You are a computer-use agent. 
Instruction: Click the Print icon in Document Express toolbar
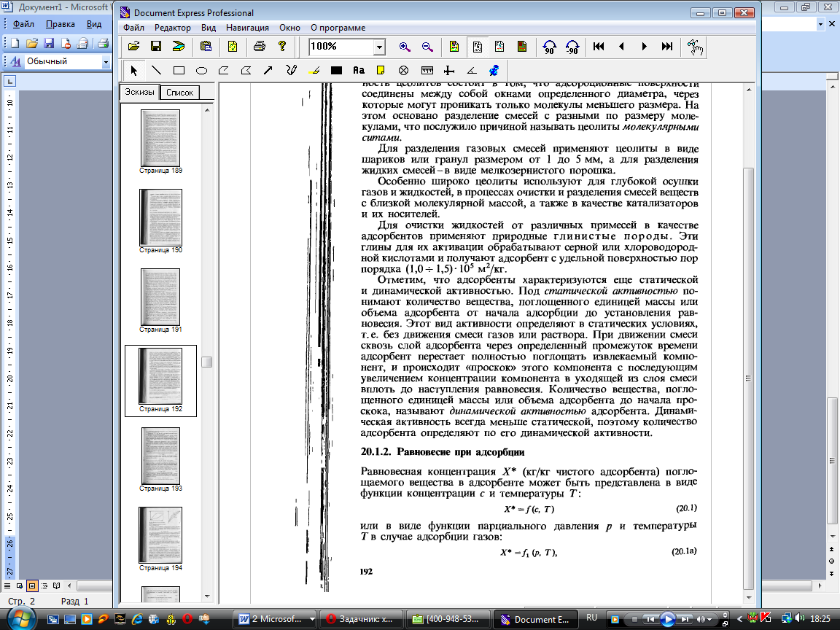tap(260, 47)
